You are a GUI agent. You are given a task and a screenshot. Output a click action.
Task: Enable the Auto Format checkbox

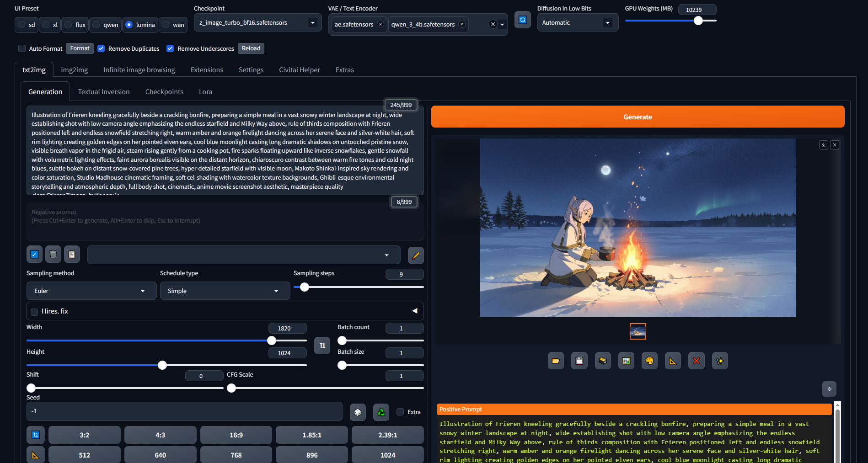[x=22, y=48]
